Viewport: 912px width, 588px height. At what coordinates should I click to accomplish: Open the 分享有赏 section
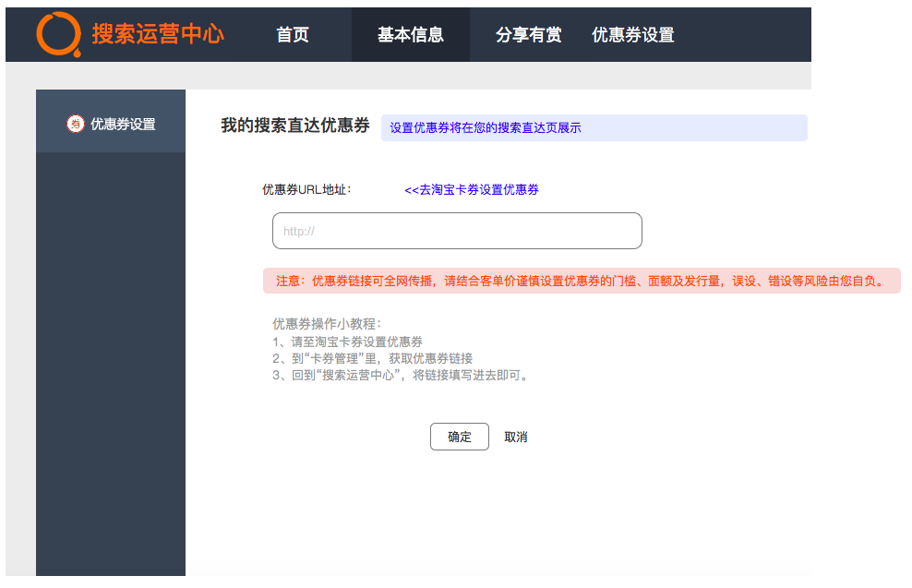[526, 34]
